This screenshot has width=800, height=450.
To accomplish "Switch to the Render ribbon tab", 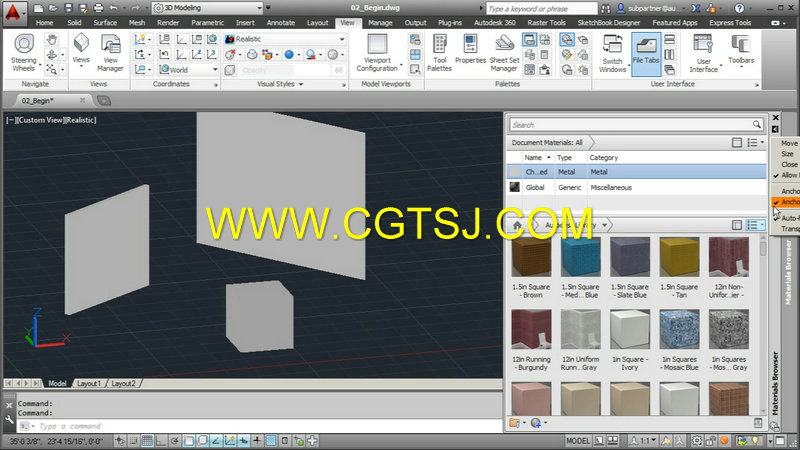I will click(168, 22).
